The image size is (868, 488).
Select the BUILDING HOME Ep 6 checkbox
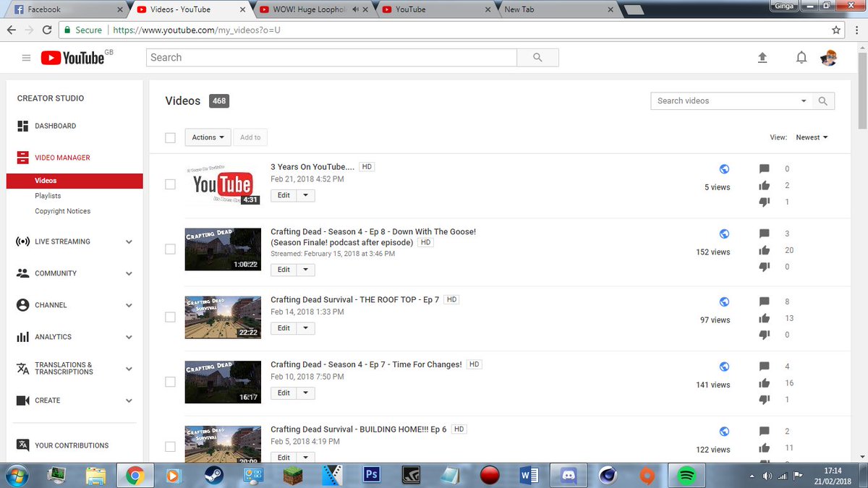(x=170, y=447)
